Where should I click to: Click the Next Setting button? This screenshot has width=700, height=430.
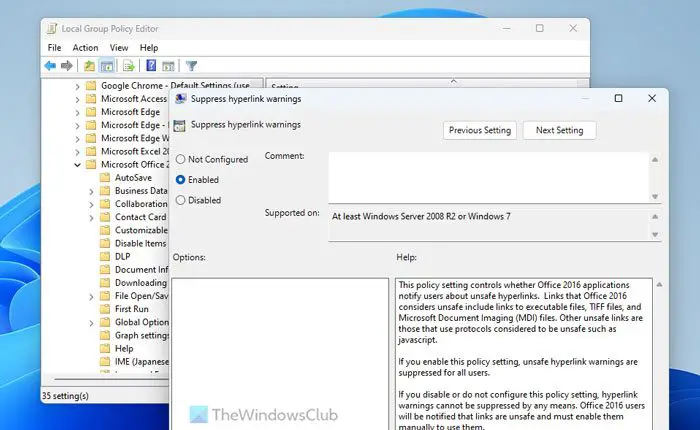(559, 130)
